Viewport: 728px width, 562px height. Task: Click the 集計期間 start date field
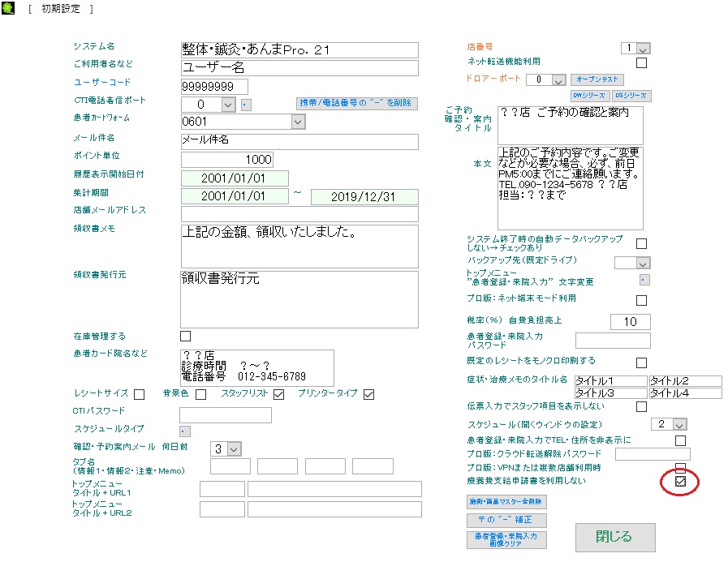tap(235, 196)
